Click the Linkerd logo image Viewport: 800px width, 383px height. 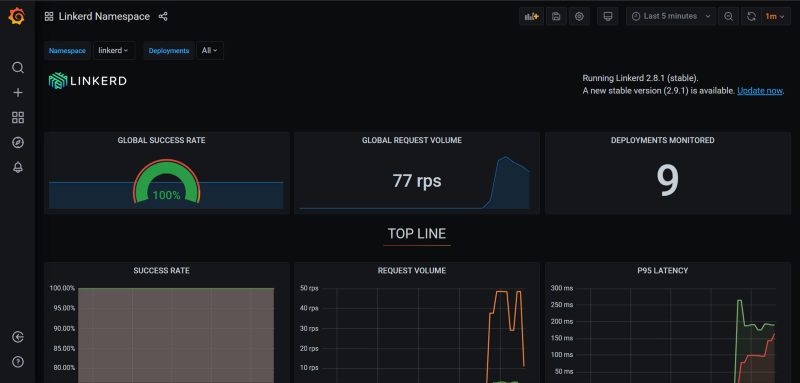[88, 81]
